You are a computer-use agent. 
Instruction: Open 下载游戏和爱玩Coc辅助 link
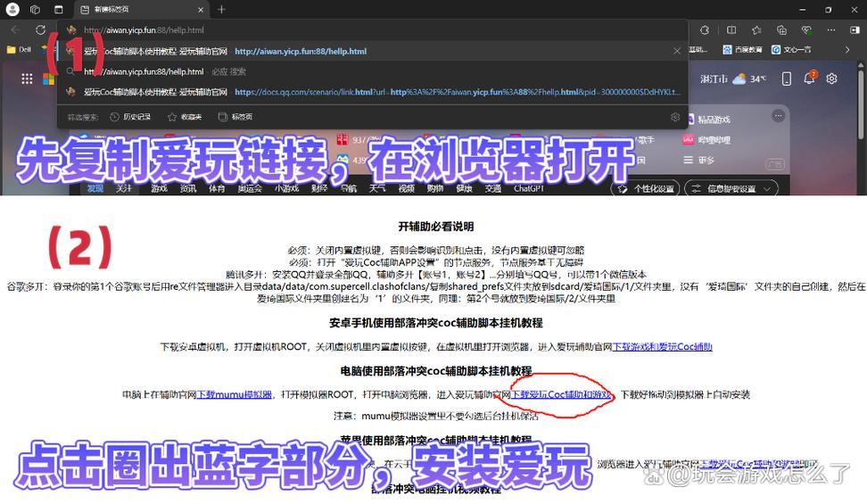coord(663,346)
